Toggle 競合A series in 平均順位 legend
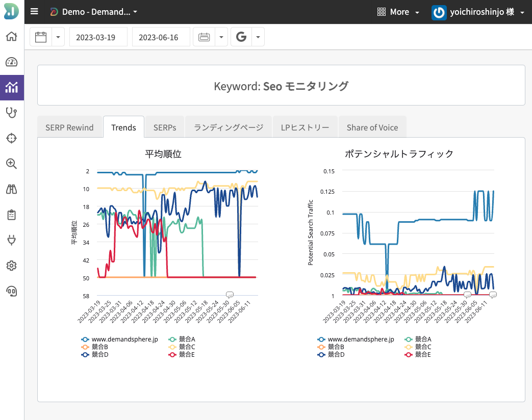This screenshot has height=420, width=532. point(182,339)
